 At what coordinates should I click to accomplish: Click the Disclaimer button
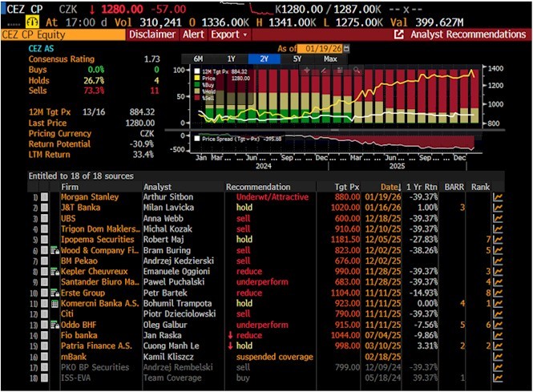pyautogui.click(x=151, y=34)
